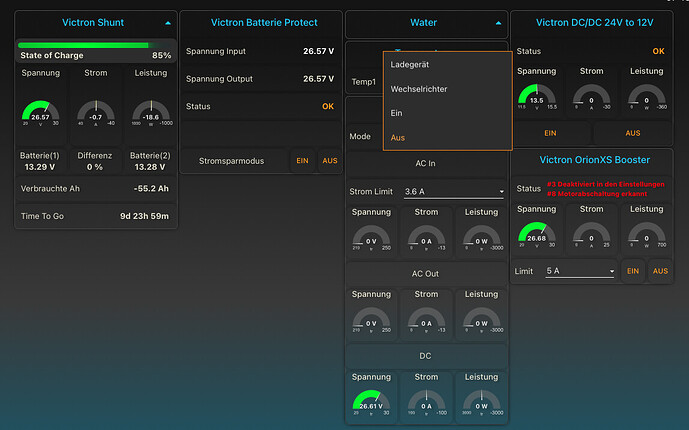Click DC/DC Spannung 13.5 gauge
This screenshot has width=689, height=430.
537,97
